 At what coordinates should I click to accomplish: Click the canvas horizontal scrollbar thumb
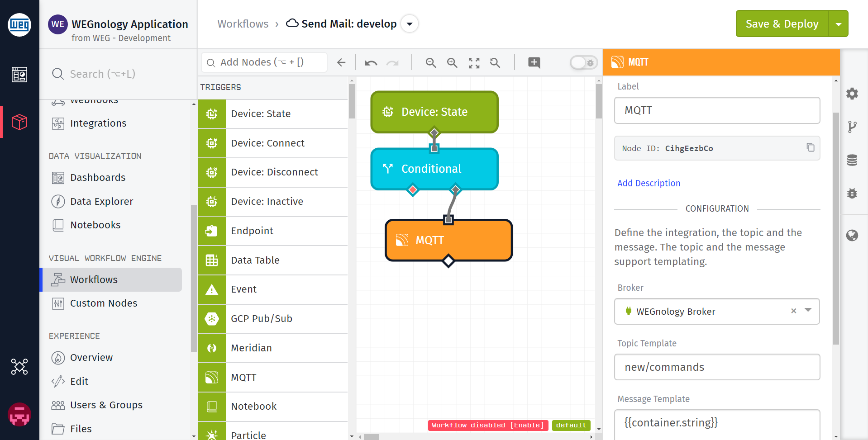(371, 437)
